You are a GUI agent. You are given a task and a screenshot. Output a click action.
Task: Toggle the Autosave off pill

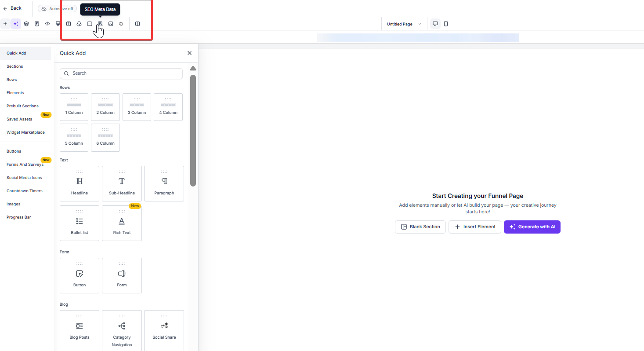(57, 9)
